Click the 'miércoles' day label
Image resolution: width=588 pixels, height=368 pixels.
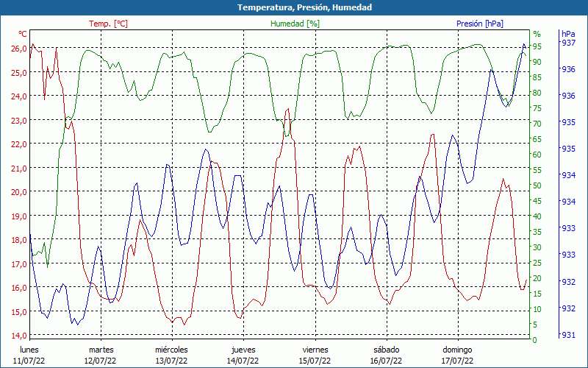172,350
